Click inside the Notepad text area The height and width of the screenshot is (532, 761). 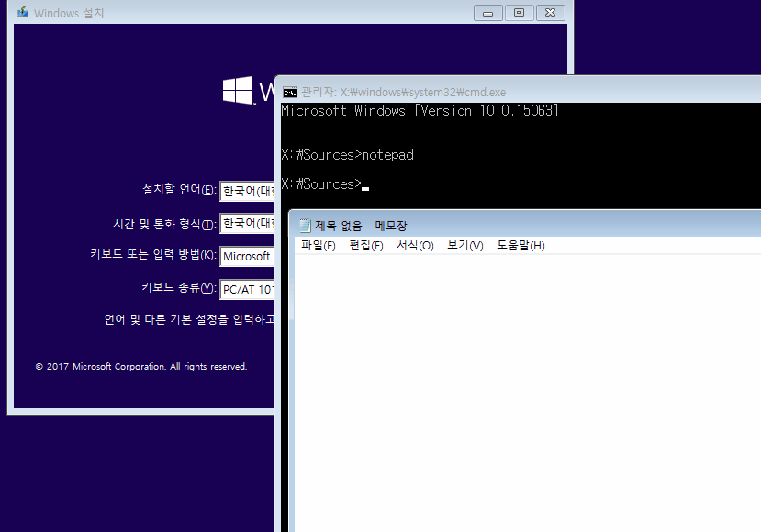[523, 385]
